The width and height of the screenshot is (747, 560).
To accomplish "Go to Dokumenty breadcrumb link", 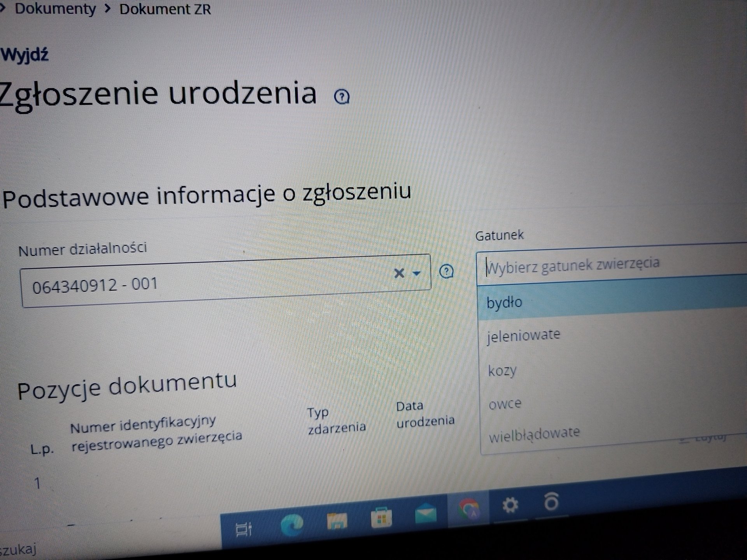I will click(x=55, y=9).
